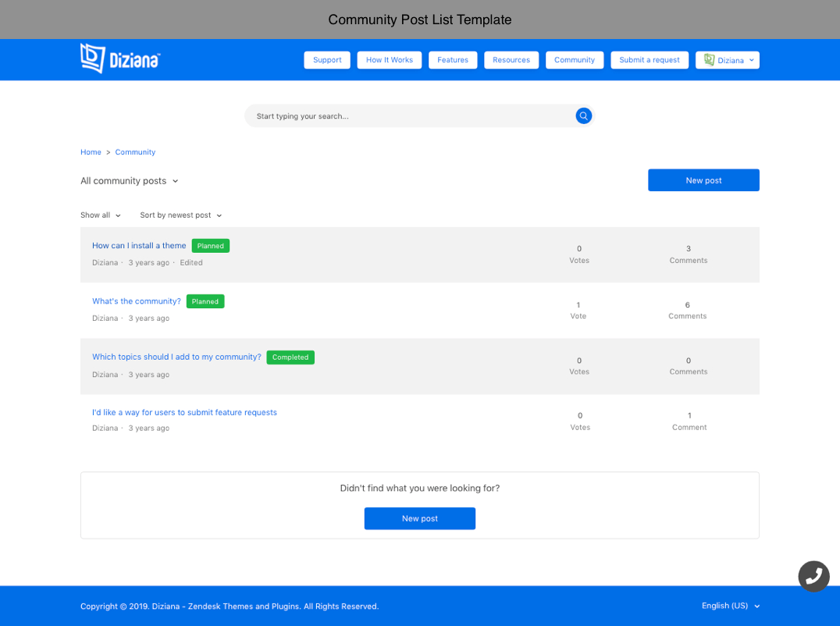This screenshot has height=626, width=840.
Task: Expand the All community posts dropdown
Action: pyautogui.click(x=130, y=181)
